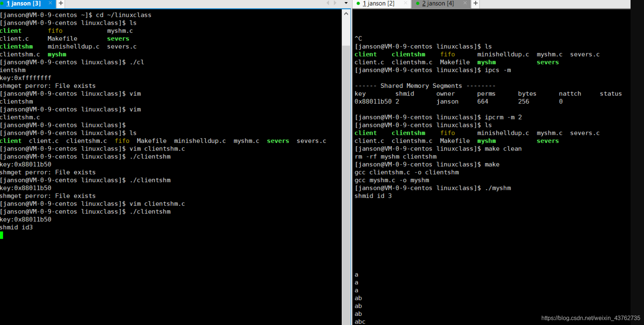Click the 'janson' owner cell in the ipcs table

click(448, 102)
